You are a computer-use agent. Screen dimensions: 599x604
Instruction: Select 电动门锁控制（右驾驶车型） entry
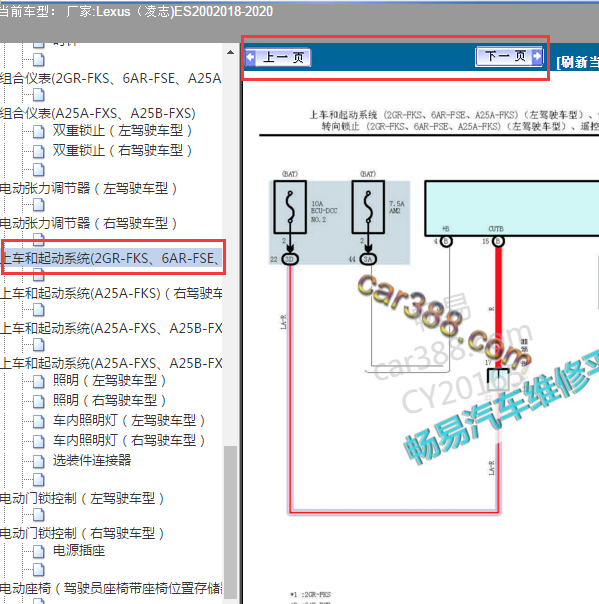82,534
